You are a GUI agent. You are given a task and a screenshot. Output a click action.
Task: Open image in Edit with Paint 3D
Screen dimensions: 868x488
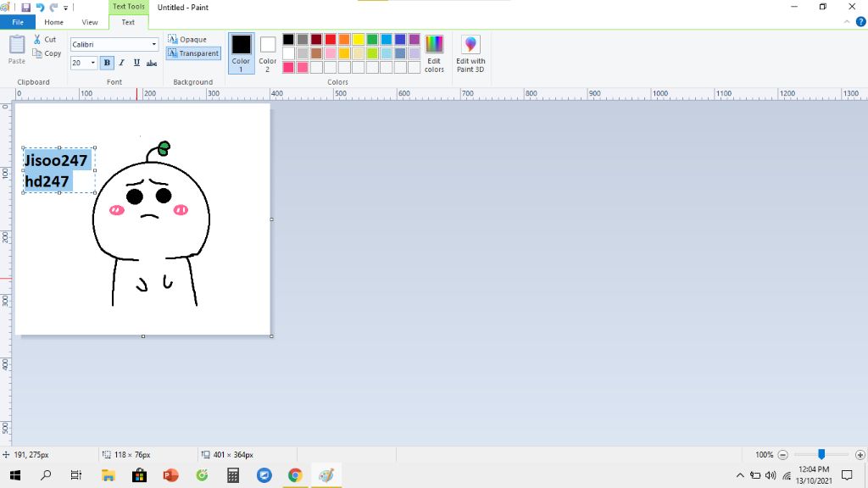point(470,53)
